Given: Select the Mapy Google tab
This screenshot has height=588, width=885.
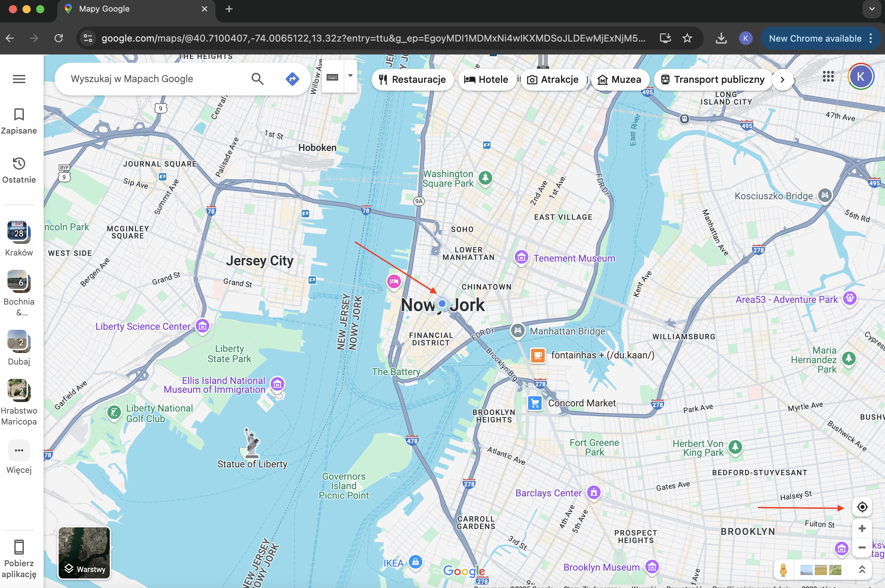Looking at the screenshot, I should [x=136, y=9].
